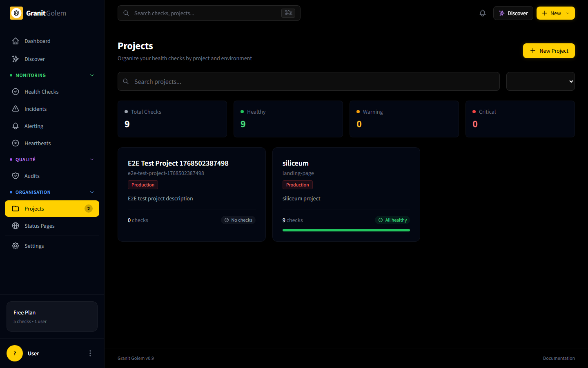Screen dimensions: 588x368
Task: Click the Health Checks checkmark icon
Action: tap(16, 92)
